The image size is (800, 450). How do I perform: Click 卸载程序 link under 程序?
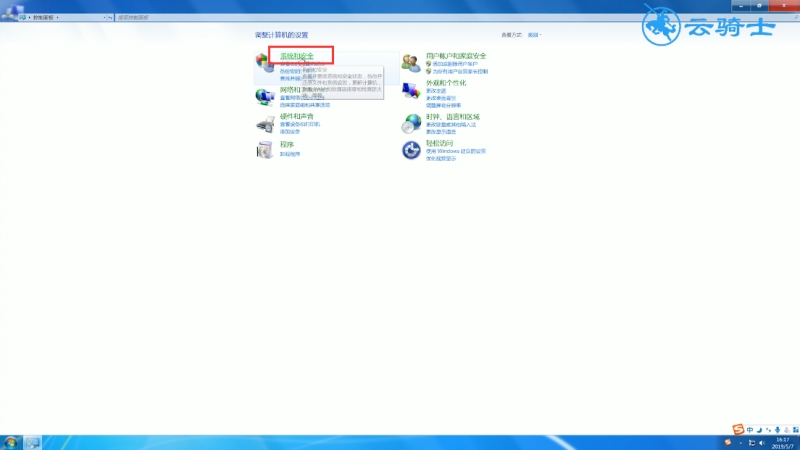290,154
